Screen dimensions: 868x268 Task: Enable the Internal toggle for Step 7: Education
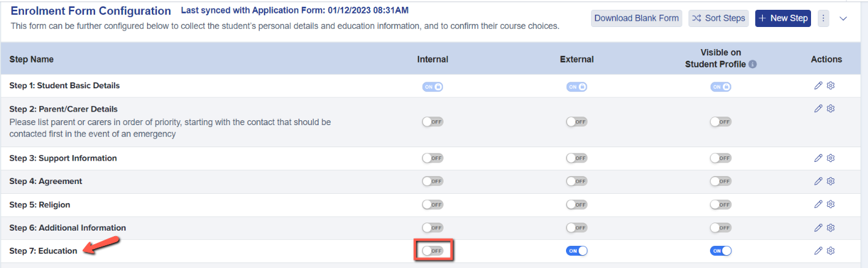pyautogui.click(x=432, y=251)
